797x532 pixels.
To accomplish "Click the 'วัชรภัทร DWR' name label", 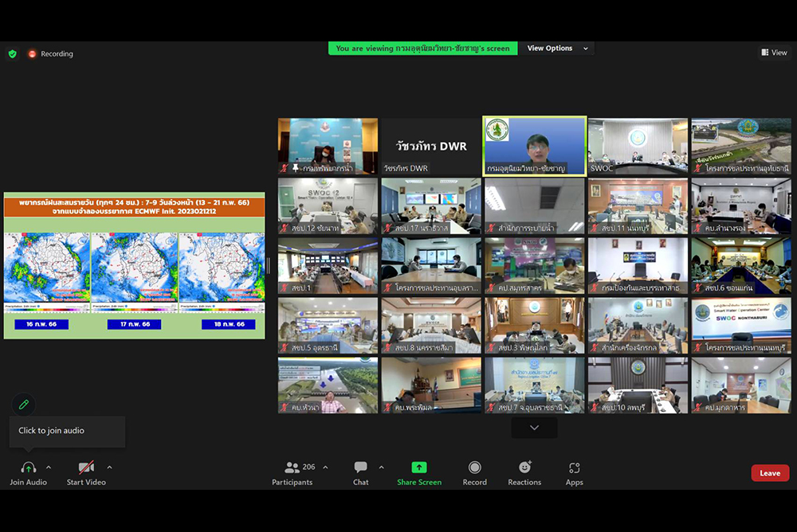I will 406,168.
